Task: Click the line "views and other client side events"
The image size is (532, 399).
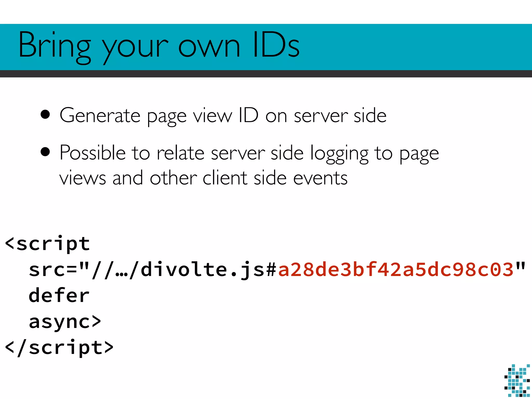Action: point(203,178)
